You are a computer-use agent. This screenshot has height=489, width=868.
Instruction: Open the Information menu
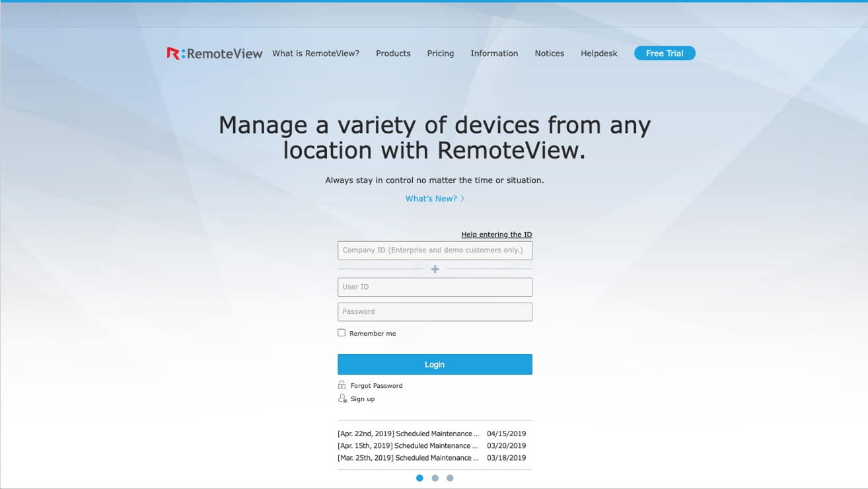tap(494, 54)
